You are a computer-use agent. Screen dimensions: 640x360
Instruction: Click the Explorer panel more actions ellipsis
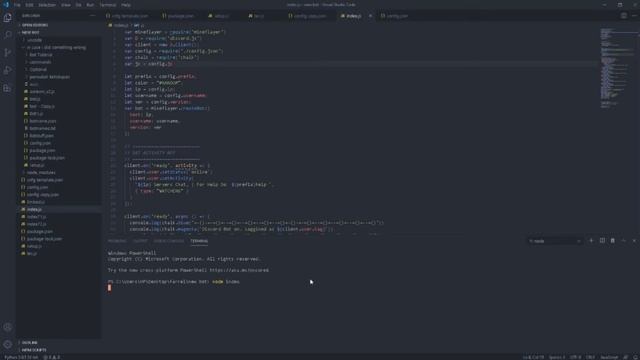pos(93,16)
